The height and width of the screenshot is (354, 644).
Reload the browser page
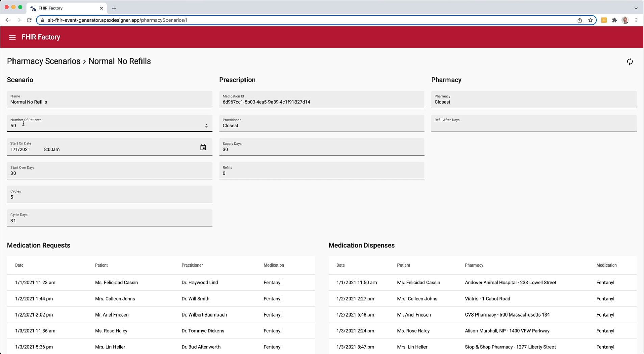coord(29,20)
